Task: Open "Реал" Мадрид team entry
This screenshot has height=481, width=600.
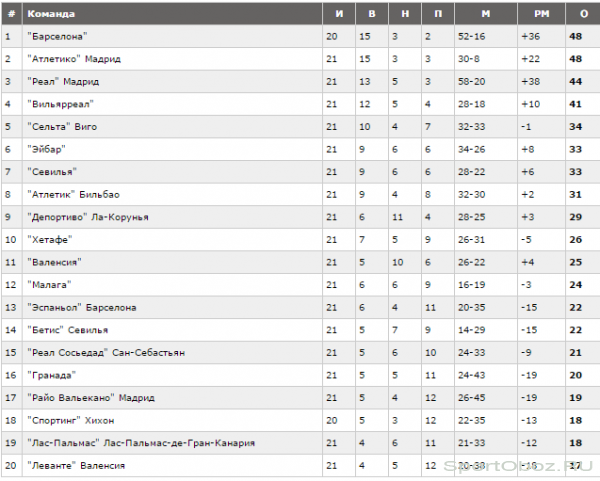Action: (63, 82)
